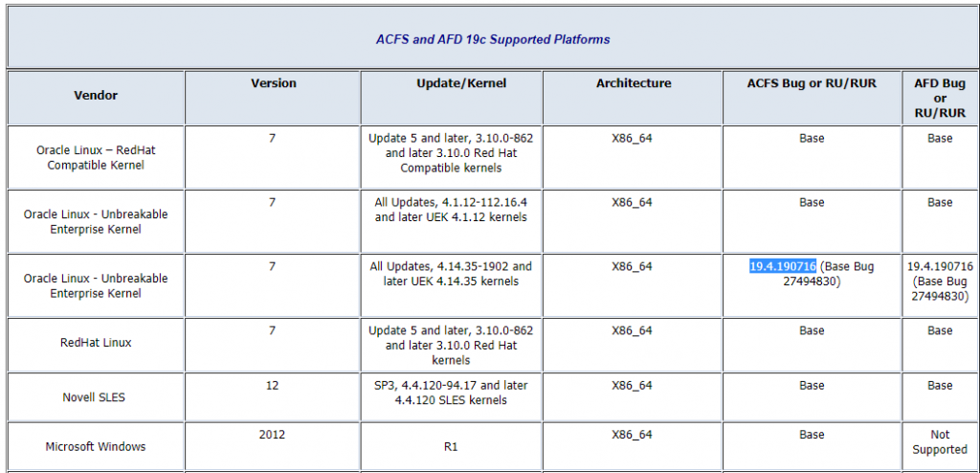Click ACFS 'Base' in the Microsoft Windows row
980x473 pixels.
click(812, 434)
